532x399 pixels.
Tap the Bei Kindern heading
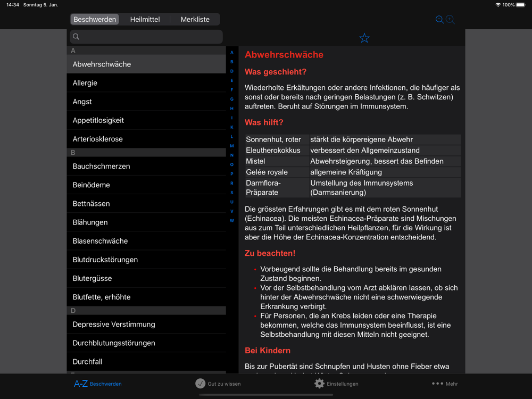tap(268, 351)
